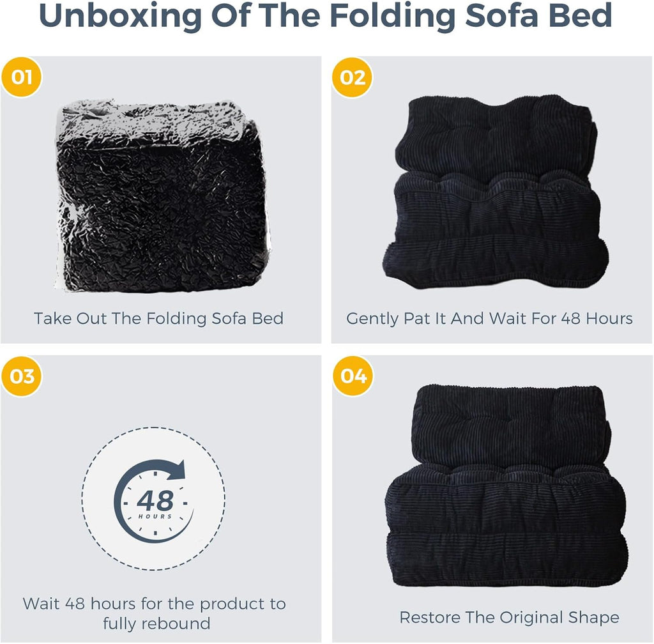Click the orange 03 step badge
This screenshot has height=644, width=654.
tap(22, 376)
